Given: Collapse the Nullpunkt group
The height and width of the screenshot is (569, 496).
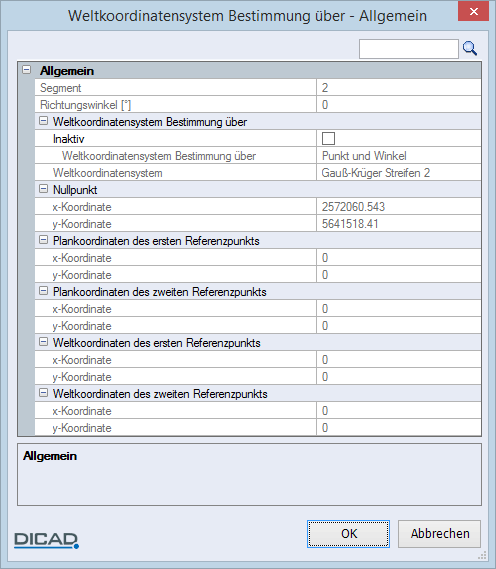Looking at the screenshot, I should click(44, 189).
